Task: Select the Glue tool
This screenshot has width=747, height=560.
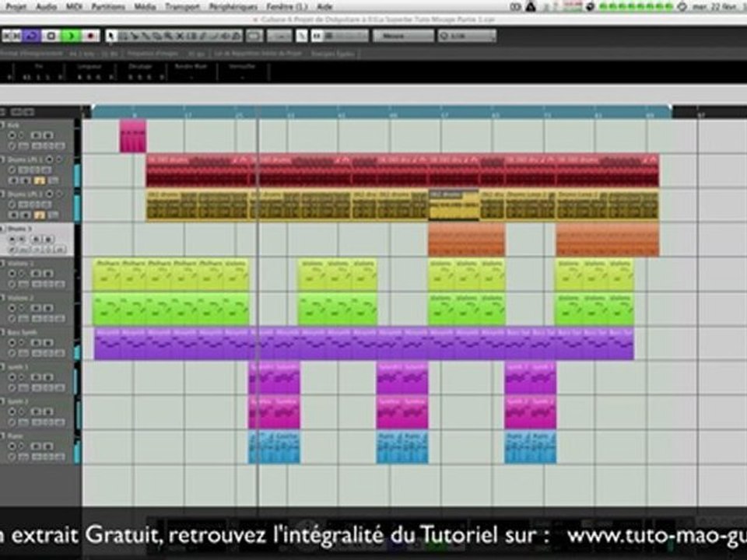Action: (x=146, y=36)
